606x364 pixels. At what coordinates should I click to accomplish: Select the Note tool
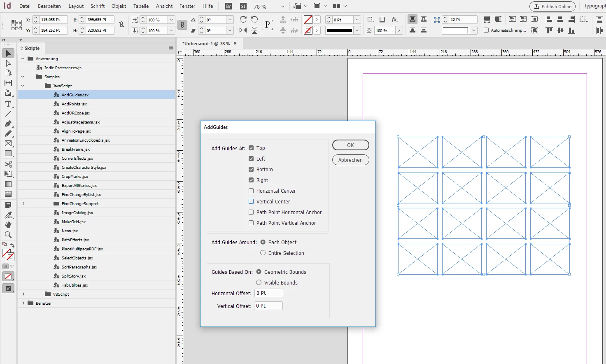pyautogui.click(x=8, y=205)
